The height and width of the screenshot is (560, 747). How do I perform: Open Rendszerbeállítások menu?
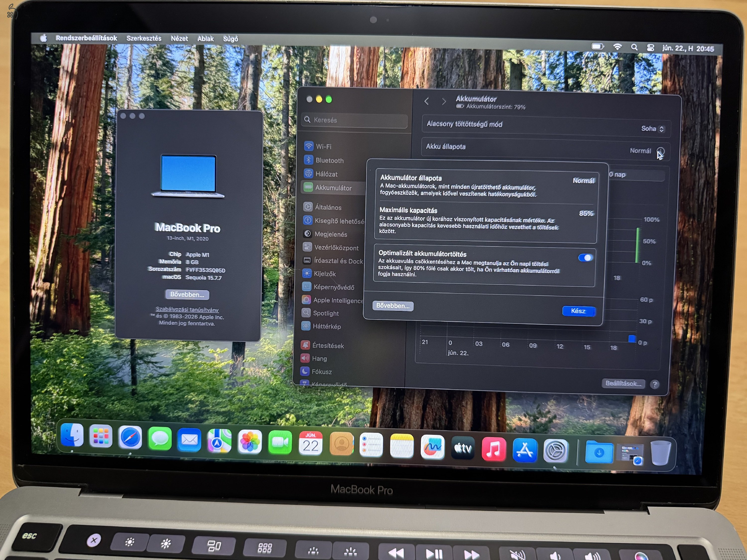click(x=86, y=38)
